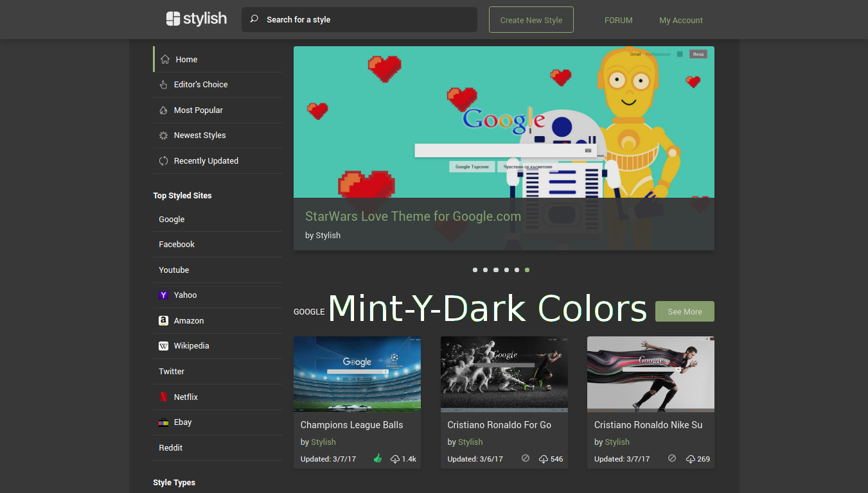This screenshot has width=868, height=493.
Task: Open the Cristiano Ronaldo For Go title
Action: point(499,425)
